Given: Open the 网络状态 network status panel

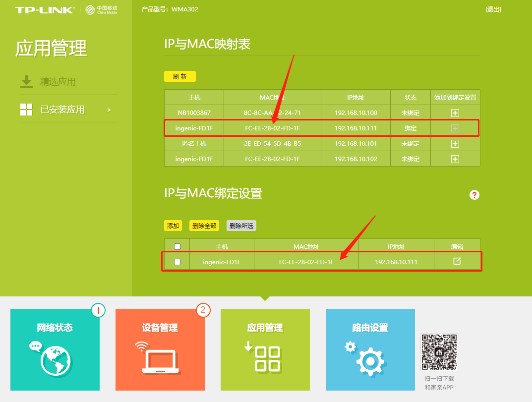Looking at the screenshot, I should tap(55, 349).
